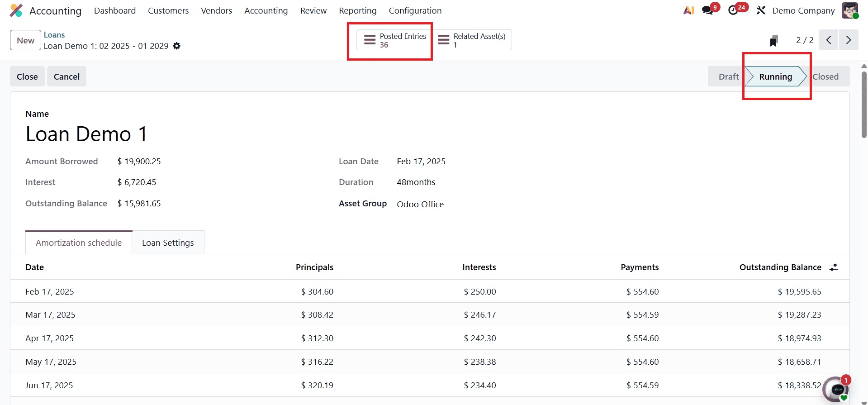
Task: Switch to the Amortization schedule tab
Action: pyautogui.click(x=79, y=243)
